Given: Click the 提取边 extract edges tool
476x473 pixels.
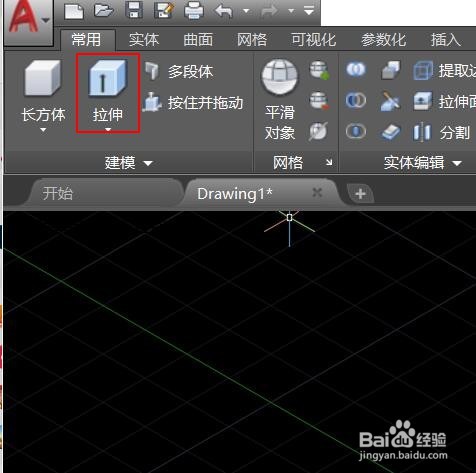Looking at the screenshot, I should [x=445, y=70].
